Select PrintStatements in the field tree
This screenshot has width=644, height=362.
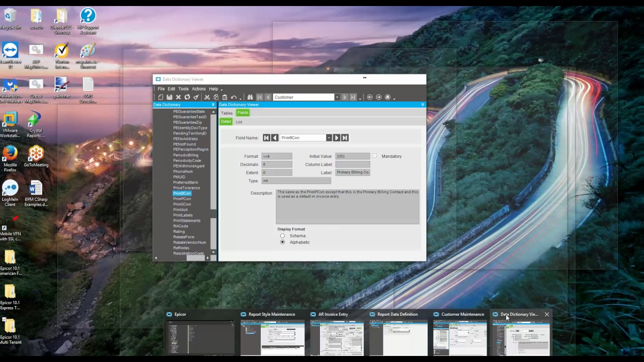[187, 221]
